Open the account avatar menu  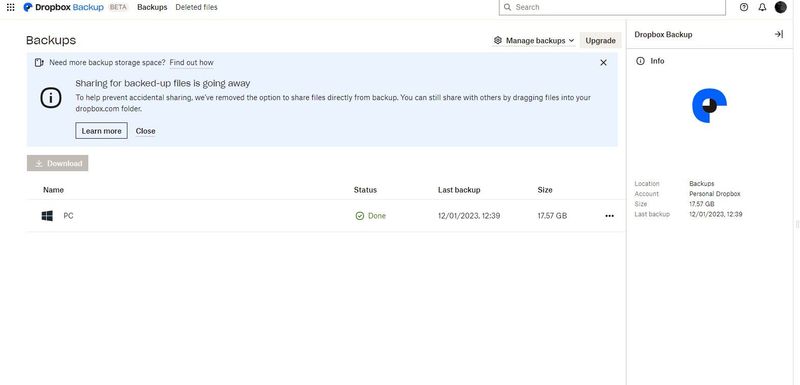tap(781, 7)
